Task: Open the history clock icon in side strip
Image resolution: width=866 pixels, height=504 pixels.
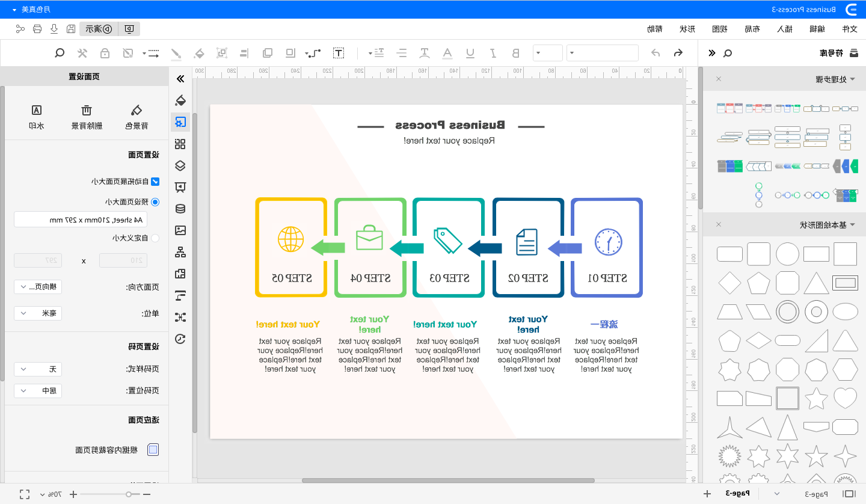Action: point(180,339)
